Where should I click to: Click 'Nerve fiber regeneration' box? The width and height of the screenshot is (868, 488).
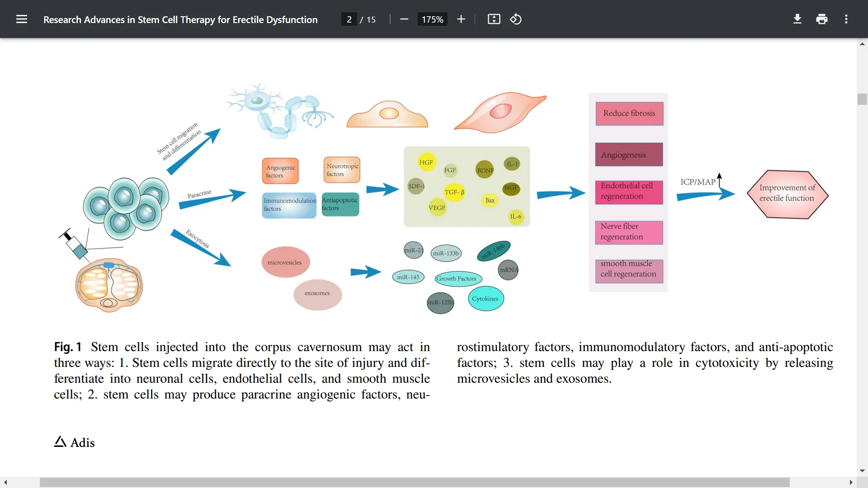tap(629, 232)
